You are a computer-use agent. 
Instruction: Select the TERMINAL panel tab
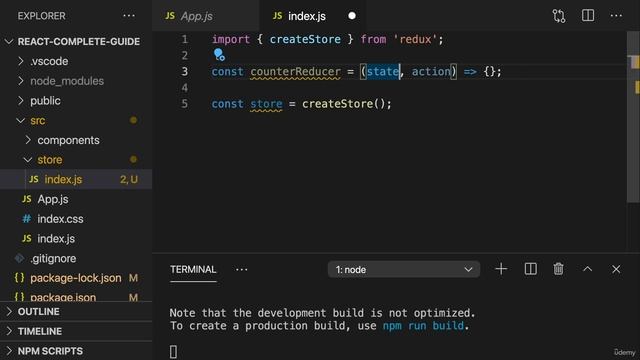[193, 269]
